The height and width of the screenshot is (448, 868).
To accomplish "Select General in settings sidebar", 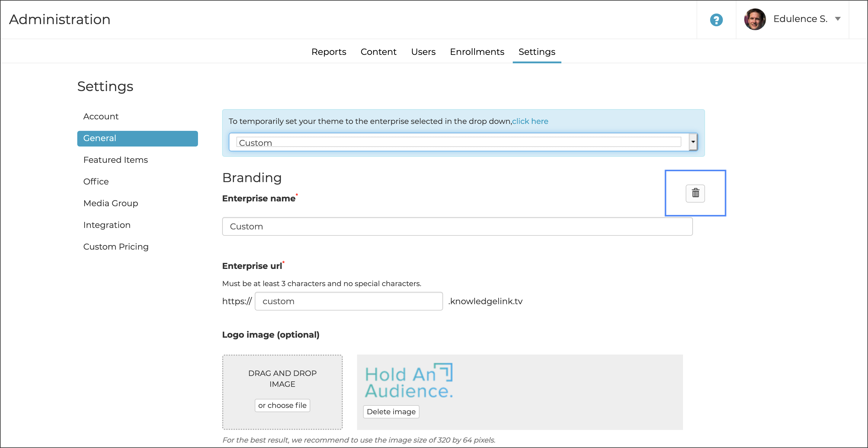I will (138, 138).
